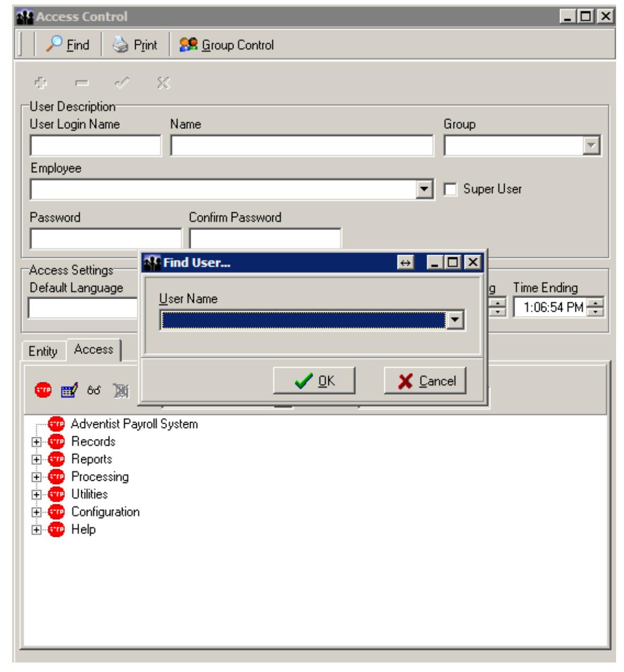
Task: Click the Print toolbar button
Action: (x=135, y=45)
